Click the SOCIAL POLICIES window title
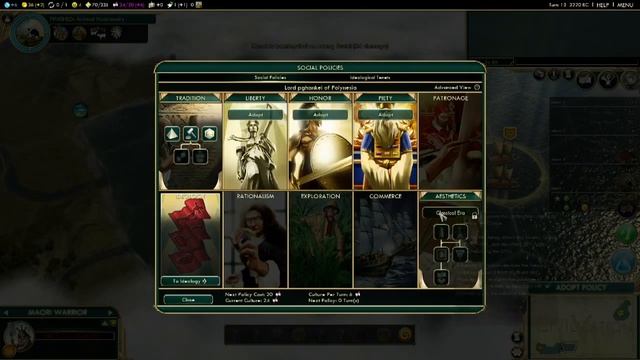 pyautogui.click(x=320, y=67)
